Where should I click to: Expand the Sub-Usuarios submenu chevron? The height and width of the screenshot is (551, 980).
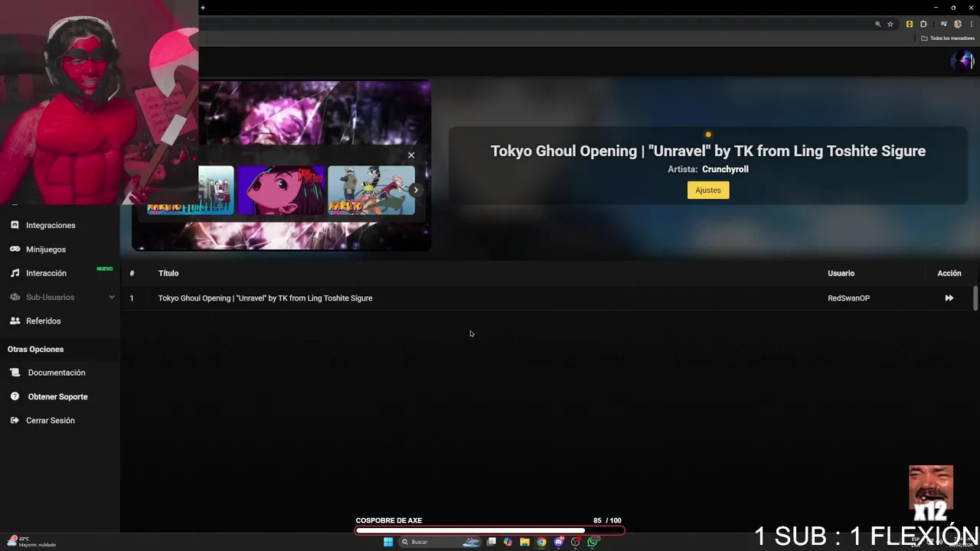[x=112, y=297]
